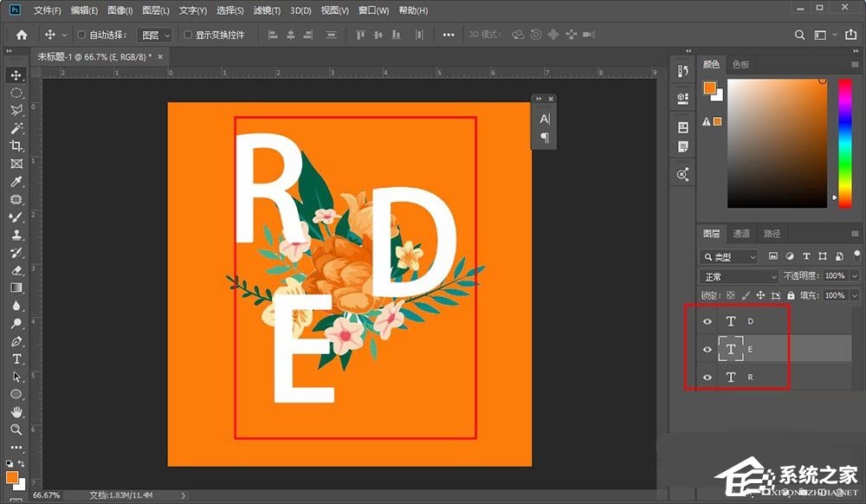Pick the Eyedropper tool
This screenshot has width=866, height=504.
(16, 181)
